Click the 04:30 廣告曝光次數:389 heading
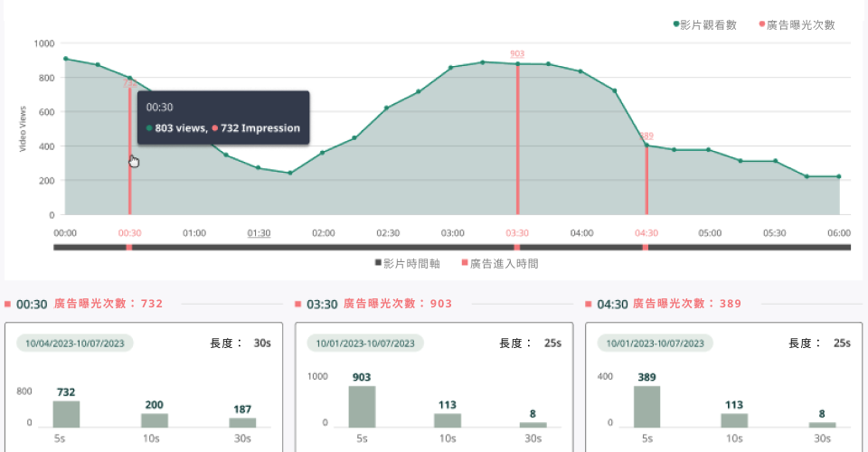Screen dimensions: 868x452 point(664,304)
